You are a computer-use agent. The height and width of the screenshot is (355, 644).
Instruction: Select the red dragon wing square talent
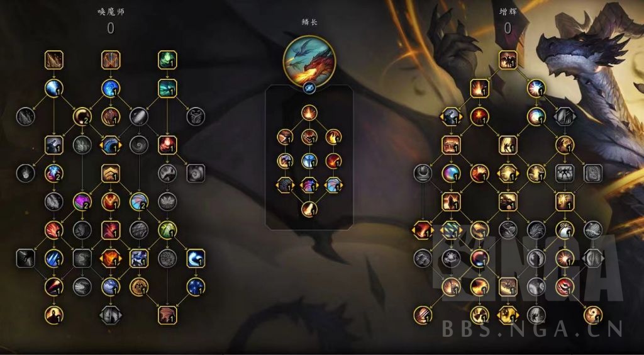tap(167, 315)
